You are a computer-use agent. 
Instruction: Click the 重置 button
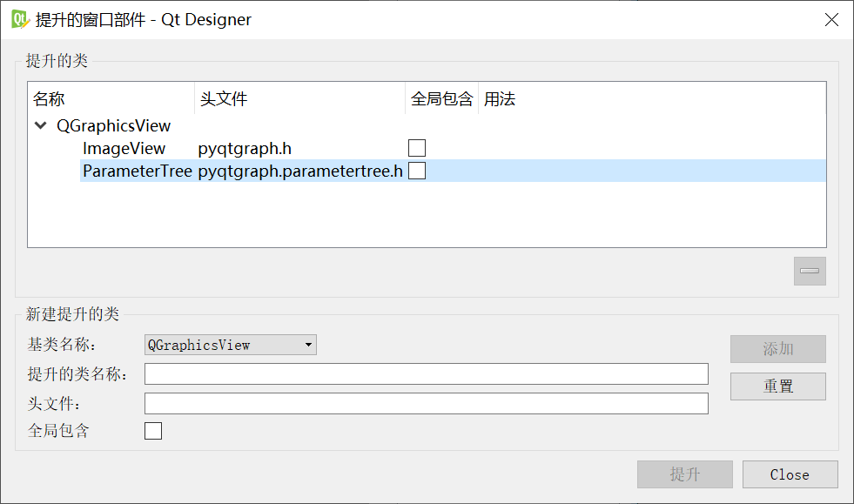(777, 386)
